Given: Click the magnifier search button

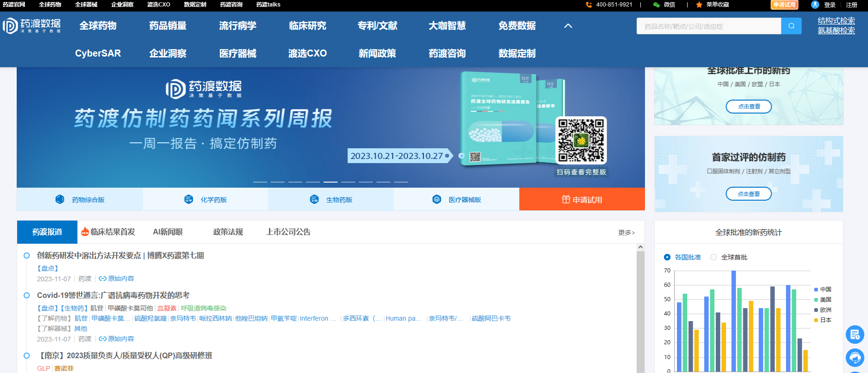Looking at the screenshot, I should 791,26.
